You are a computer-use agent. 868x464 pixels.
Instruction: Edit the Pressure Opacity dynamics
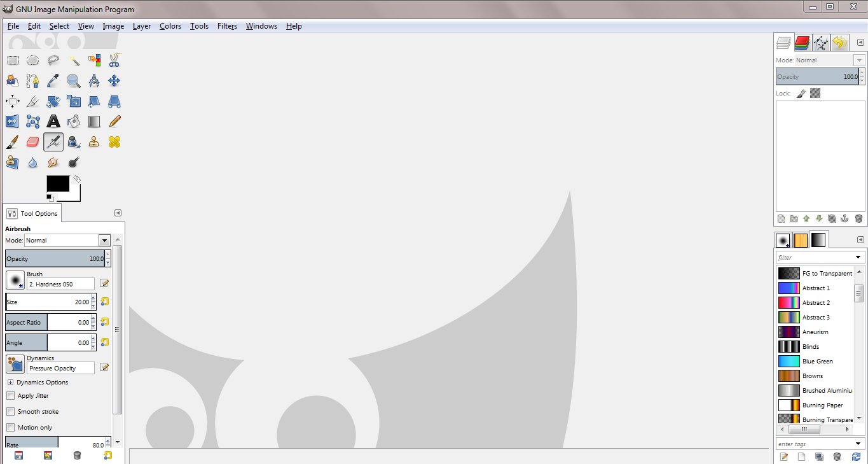pos(104,367)
